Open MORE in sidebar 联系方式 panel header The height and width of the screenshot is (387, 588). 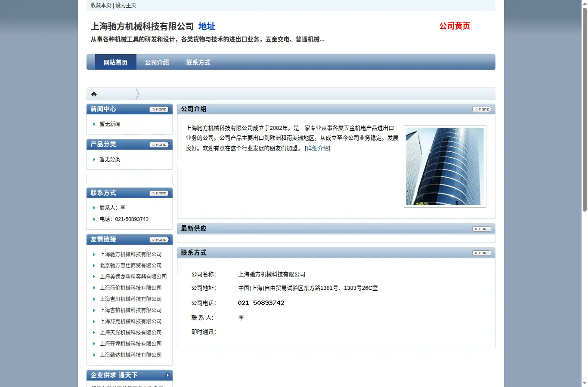click(159, 193)
